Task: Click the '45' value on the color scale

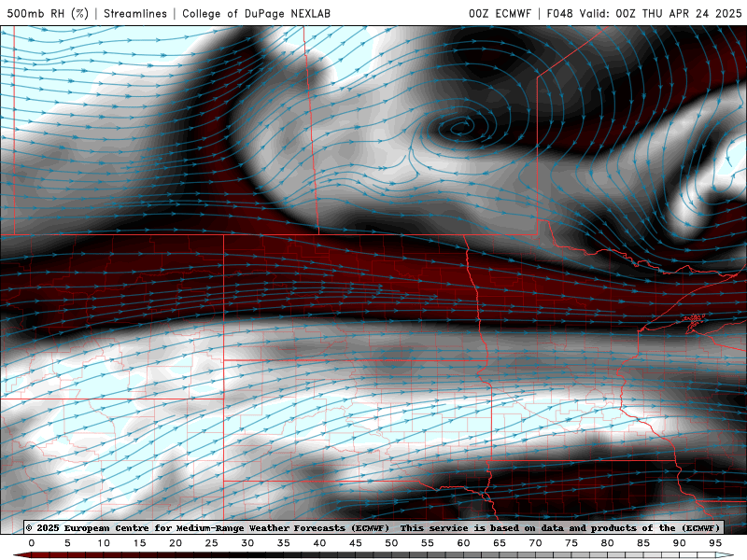Action: pos(356,543)
